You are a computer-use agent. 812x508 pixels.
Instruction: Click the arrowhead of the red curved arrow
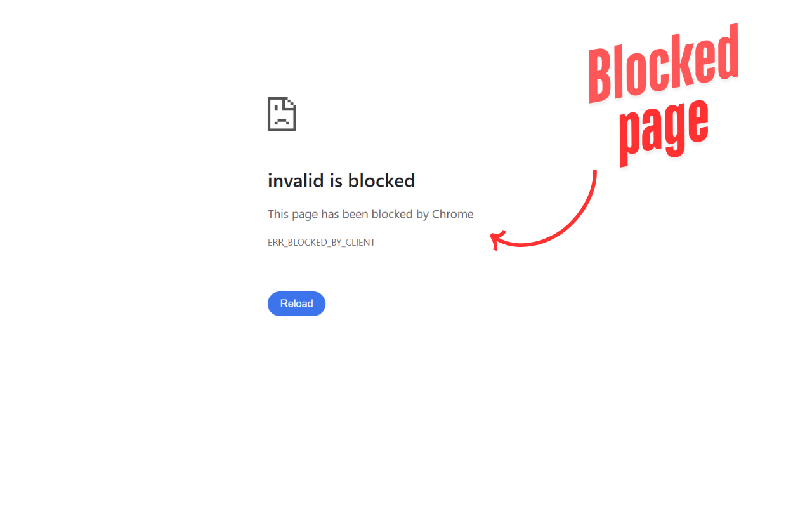[498, 240]
